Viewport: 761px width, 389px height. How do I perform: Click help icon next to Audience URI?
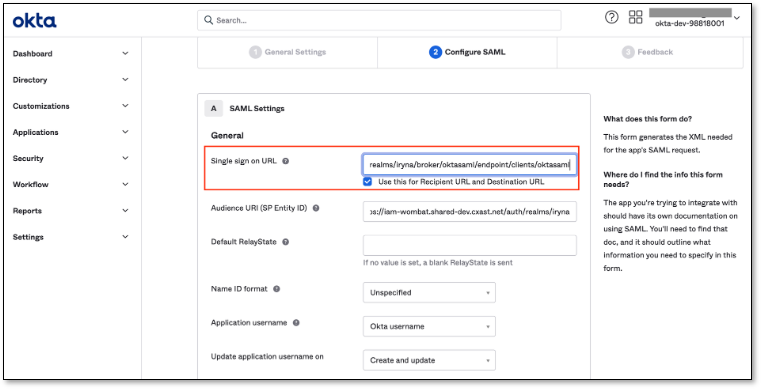[x=316, y=208]
